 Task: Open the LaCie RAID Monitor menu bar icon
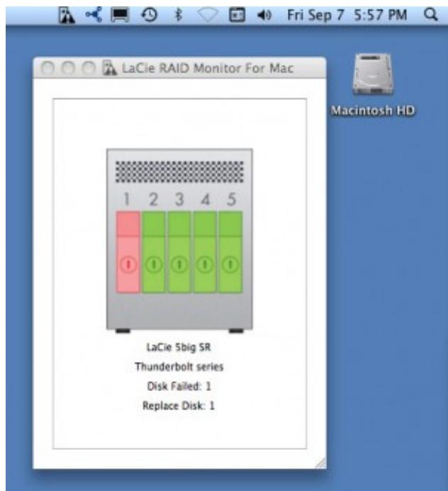pyautogui.click(x=67, y=15)
